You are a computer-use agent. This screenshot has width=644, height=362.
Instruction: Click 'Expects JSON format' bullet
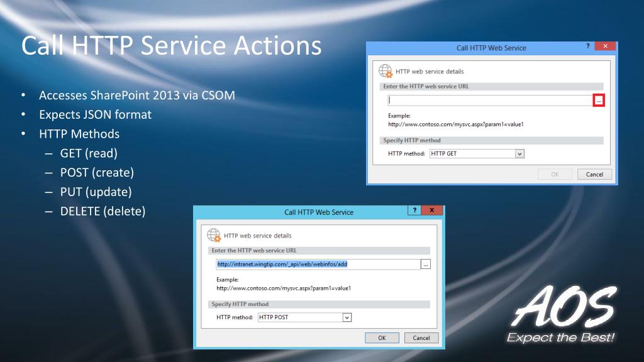[x=96, y=114]
